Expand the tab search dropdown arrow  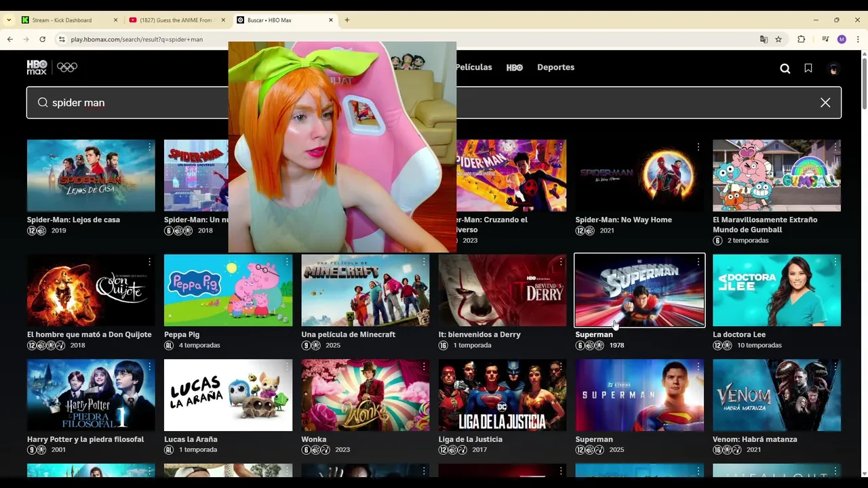click(x=8, y=20)
